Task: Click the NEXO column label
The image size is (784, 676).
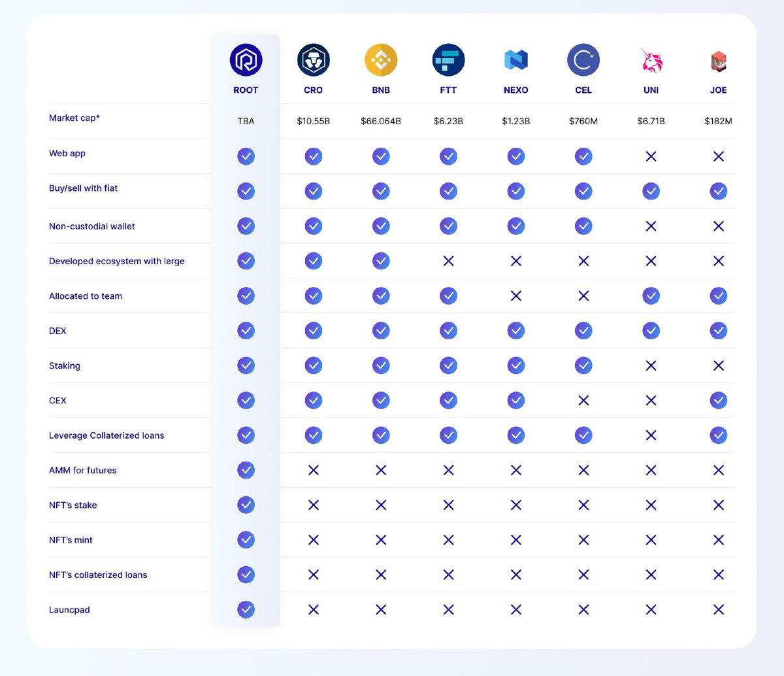Action: (x=516, y=90)
